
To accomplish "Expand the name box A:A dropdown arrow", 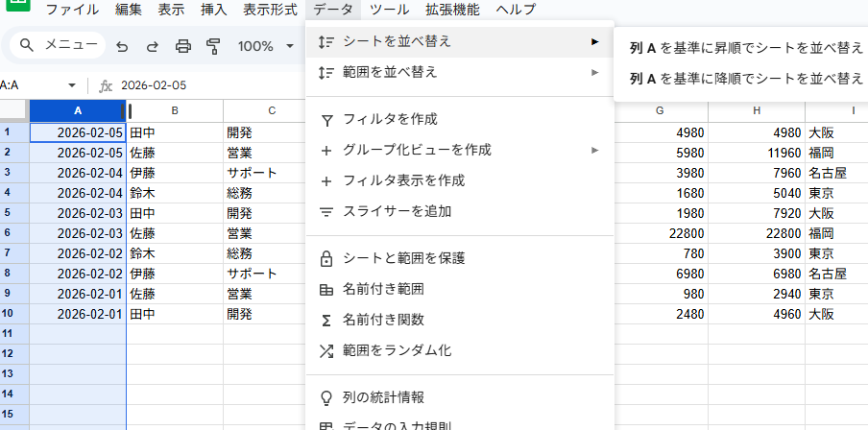I will (x=71, y=85).
